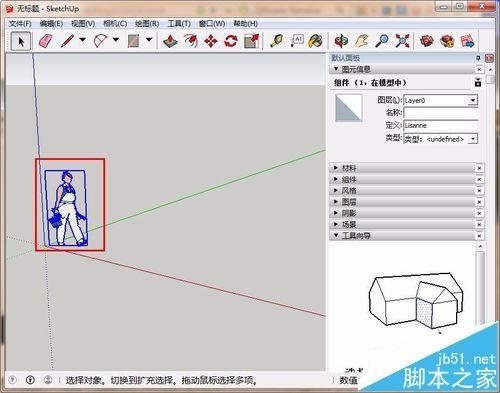Open the Extension Warehouse
500x393 pixels.
447,41
